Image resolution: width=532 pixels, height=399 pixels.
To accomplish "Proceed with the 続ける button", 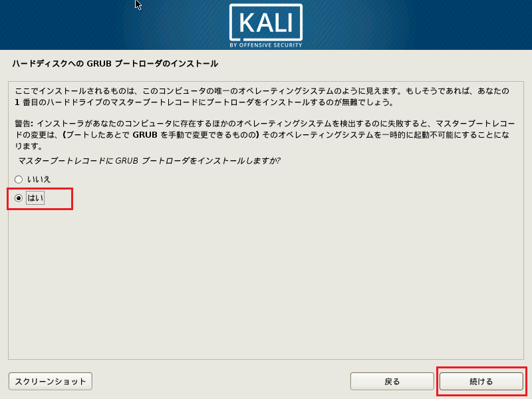I will [x=481, y=381].
